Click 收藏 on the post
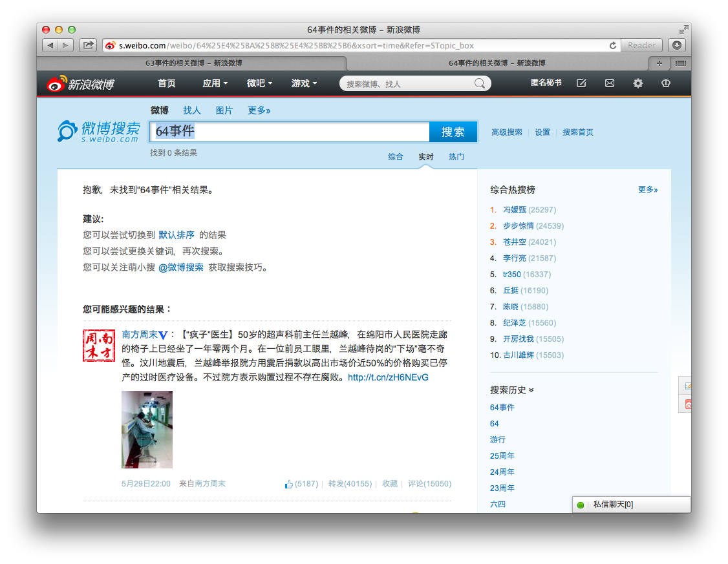The width and height of the screenshot is (728, 564). [390, 484]
